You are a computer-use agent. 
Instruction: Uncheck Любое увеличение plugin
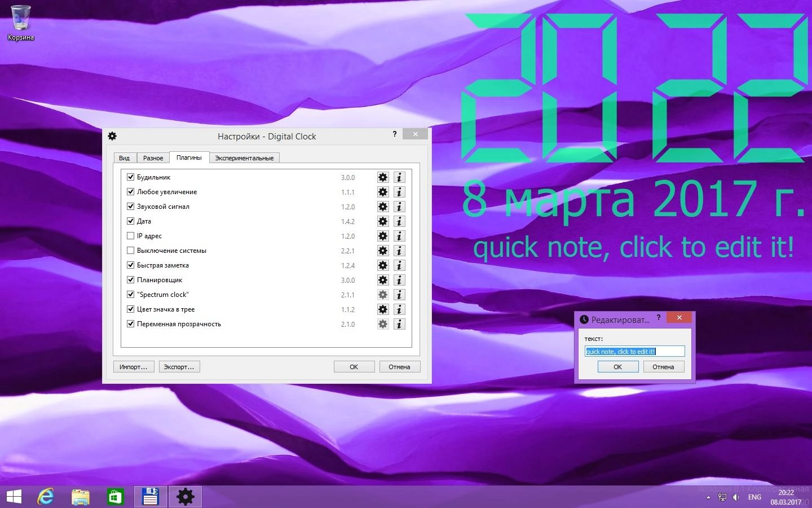click(131, 192)
